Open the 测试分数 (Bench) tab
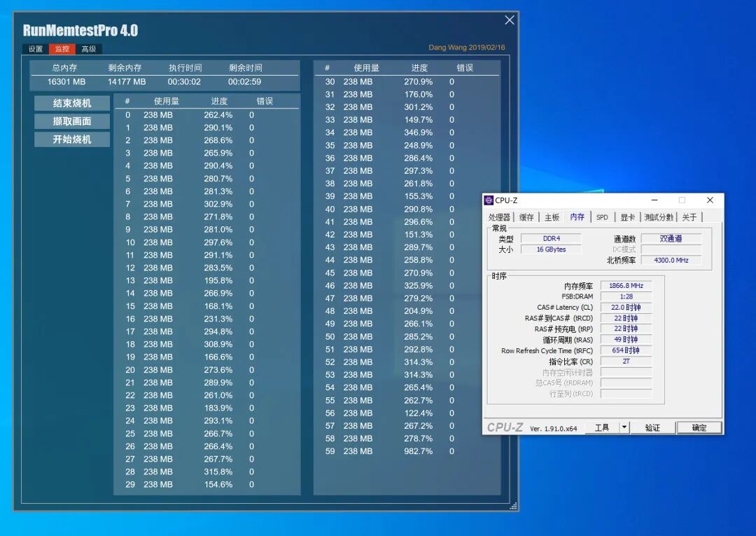This screenshot has height=536, width=756. pyautogui.click(x=657, y=217)
